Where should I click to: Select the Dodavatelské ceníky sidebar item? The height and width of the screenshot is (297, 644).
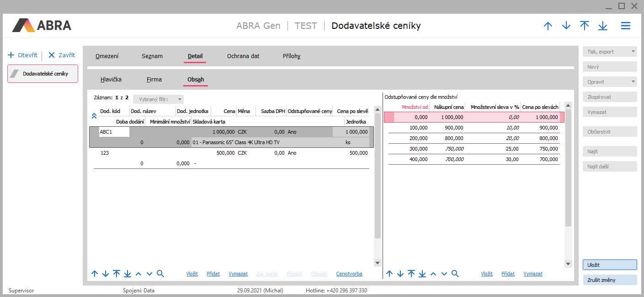pyautogui.click(x=43, y=74)
